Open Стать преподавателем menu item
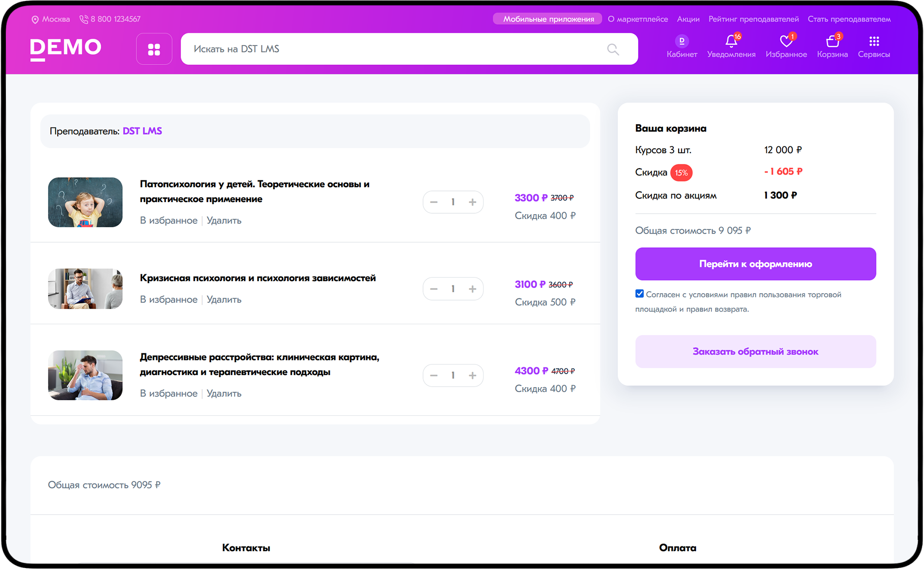This screenshot has height=569, width=924. coord(849,19)
